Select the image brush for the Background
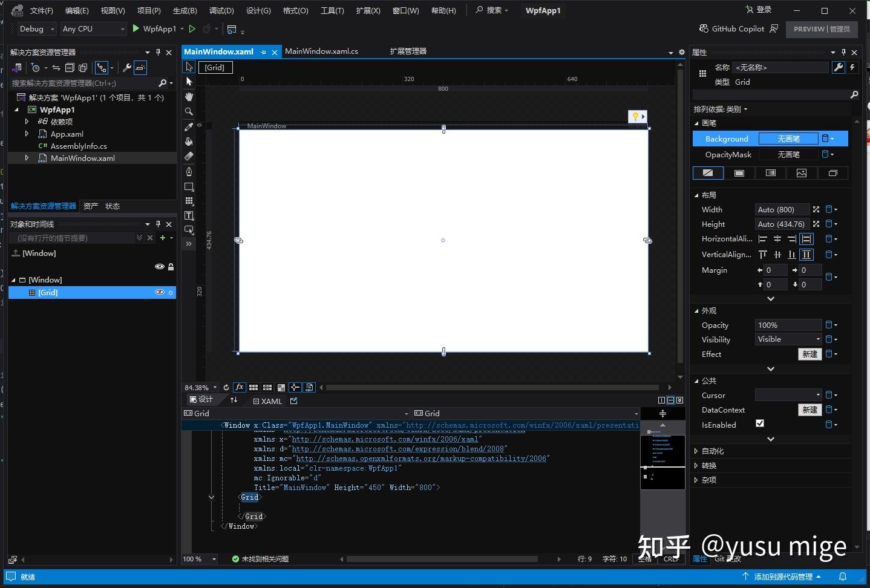870x588 pixels. pyautogui.click(x=802, y=173)
